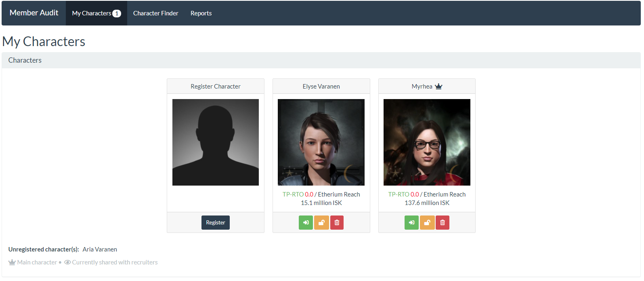Image resolution: width=644 pixels, height=281 pixels.
Task: Click the Elyse Varanen card title
Action: click(x=321, y=86)
